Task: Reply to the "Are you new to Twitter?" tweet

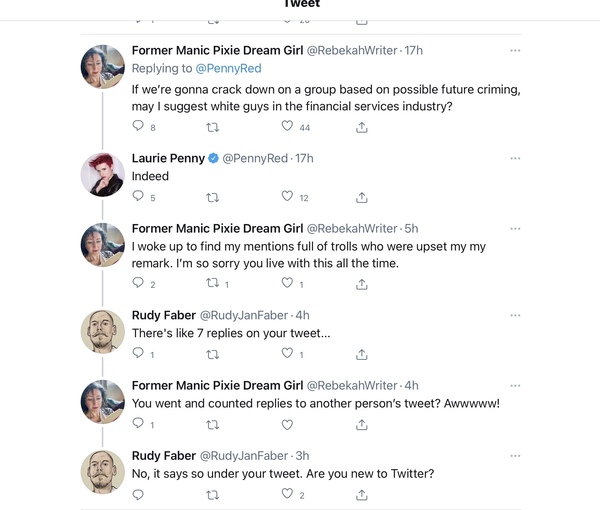Action: click(138, 495)
